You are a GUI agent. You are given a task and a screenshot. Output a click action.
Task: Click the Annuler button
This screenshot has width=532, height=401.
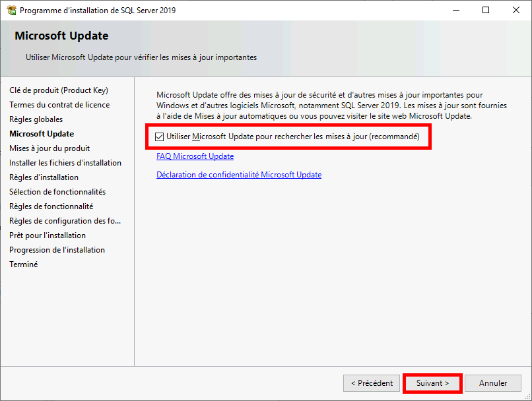tap(492, 383)
